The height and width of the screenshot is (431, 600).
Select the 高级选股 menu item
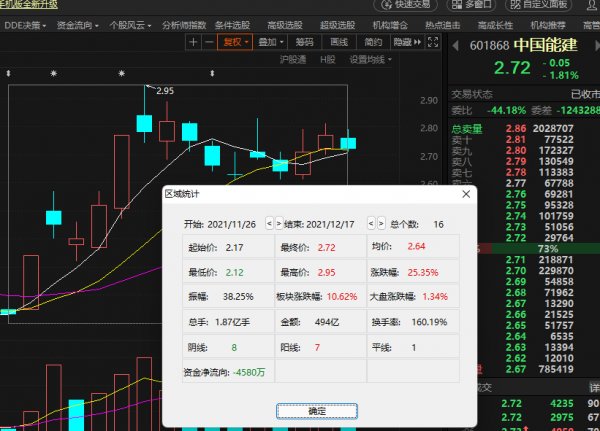285,25
